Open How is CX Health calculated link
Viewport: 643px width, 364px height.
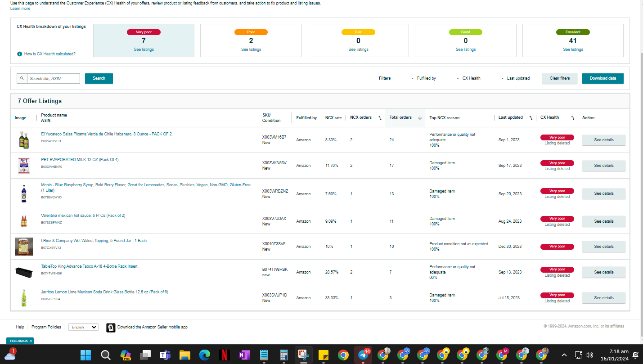coord(50,54)
